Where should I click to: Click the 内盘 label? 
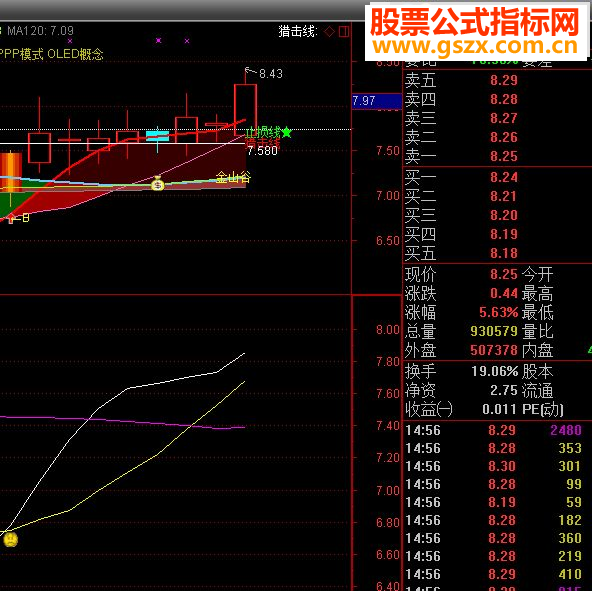coord(538,350)
